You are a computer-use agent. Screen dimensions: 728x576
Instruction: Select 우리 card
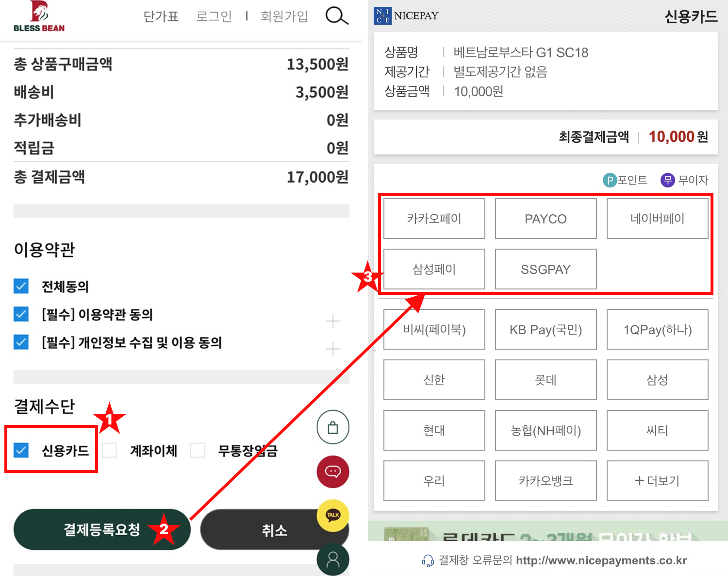click(x=434, y=481)
